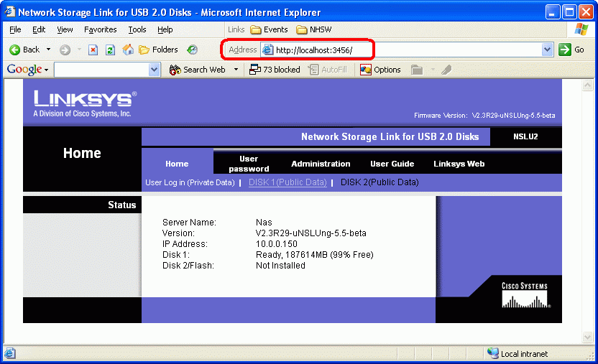The image size is (598, 364).
Task: Open the Events links folder
Action: pyautogui.click(x=269, y=29)
